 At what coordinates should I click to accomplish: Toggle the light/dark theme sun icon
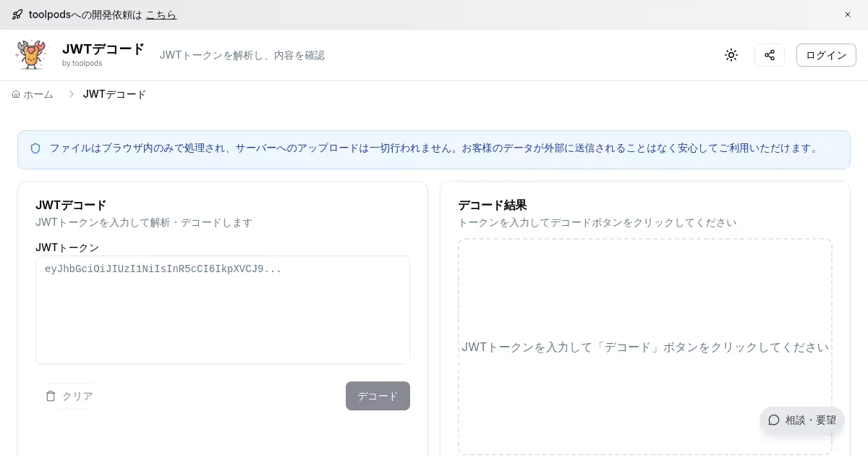tap(731, 55)
